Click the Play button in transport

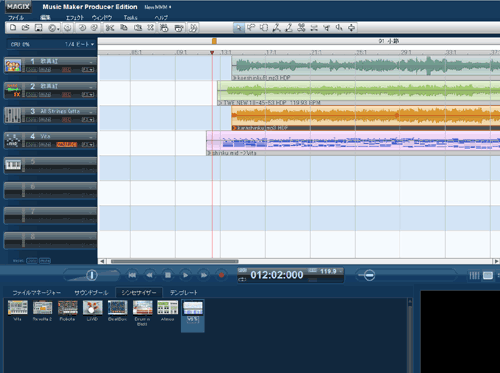tap(185, 275)
